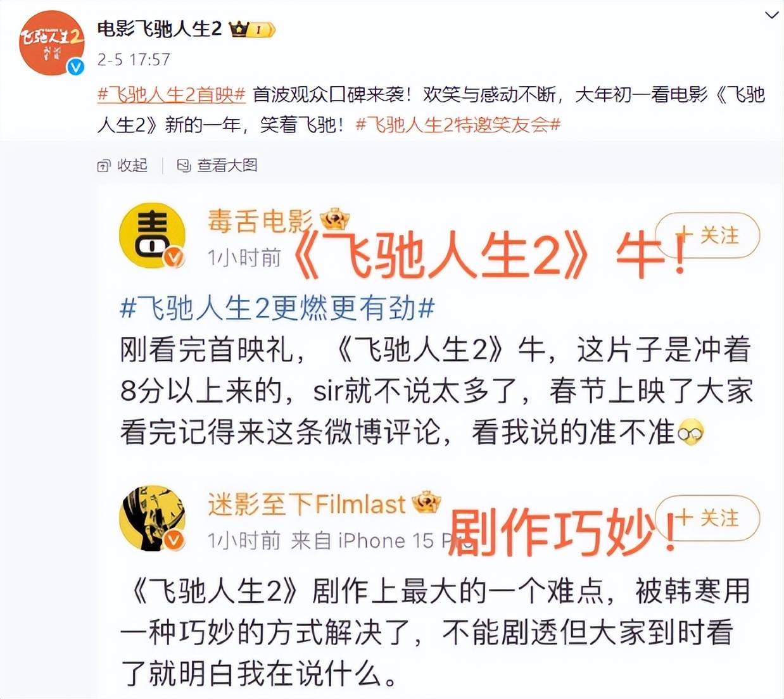Image resolution: width=784 pixels, height=699 pixels.
Task: Open hashtag #飞驰人生2首映#
Action: tap(171, 94)
